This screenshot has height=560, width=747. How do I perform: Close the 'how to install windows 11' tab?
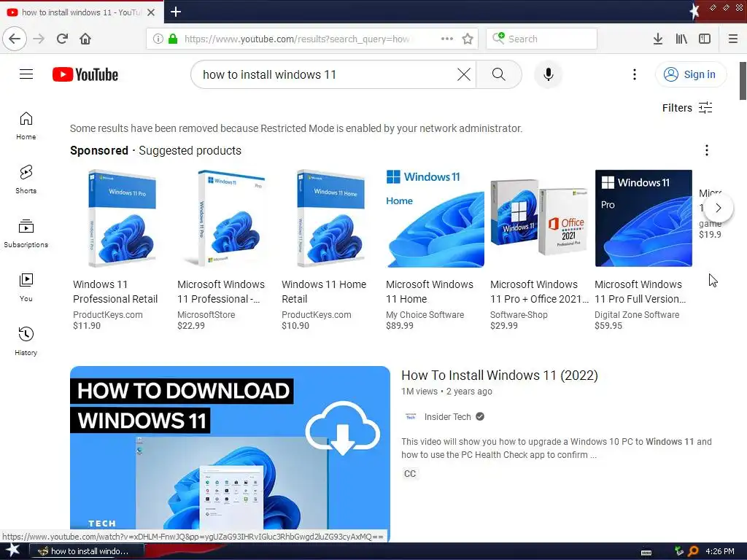[x=151, y=12]
